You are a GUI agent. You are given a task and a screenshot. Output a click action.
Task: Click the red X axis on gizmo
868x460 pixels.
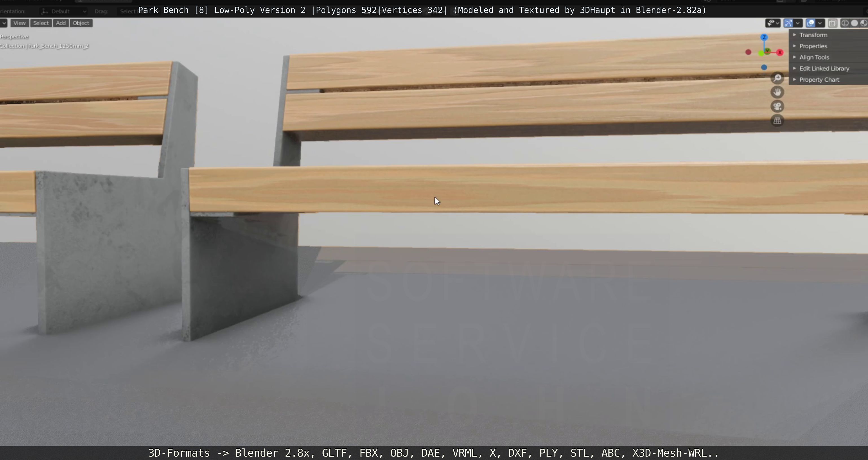[x=780, y=52]
